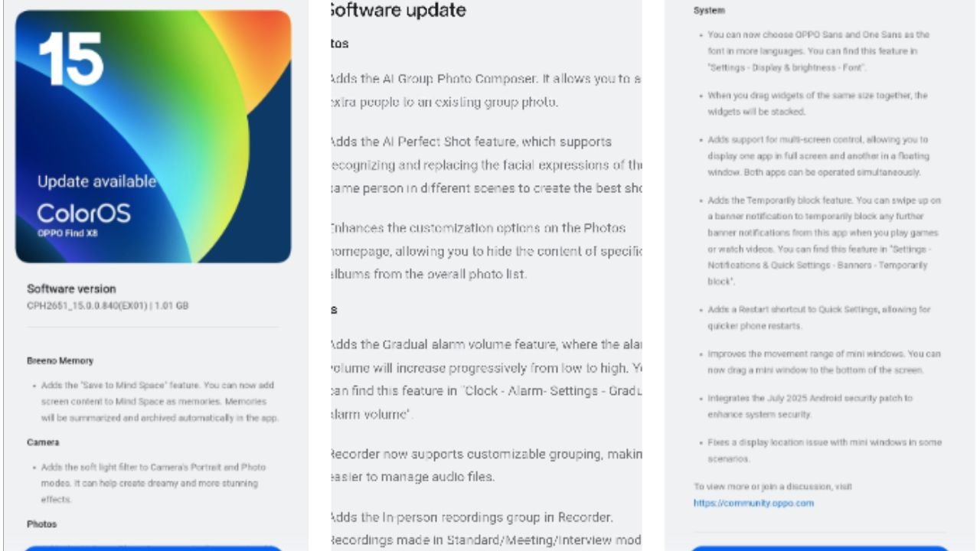980x551 pixels.
Task: Click the Camera section heading
Action: click(x=43, y=442)
